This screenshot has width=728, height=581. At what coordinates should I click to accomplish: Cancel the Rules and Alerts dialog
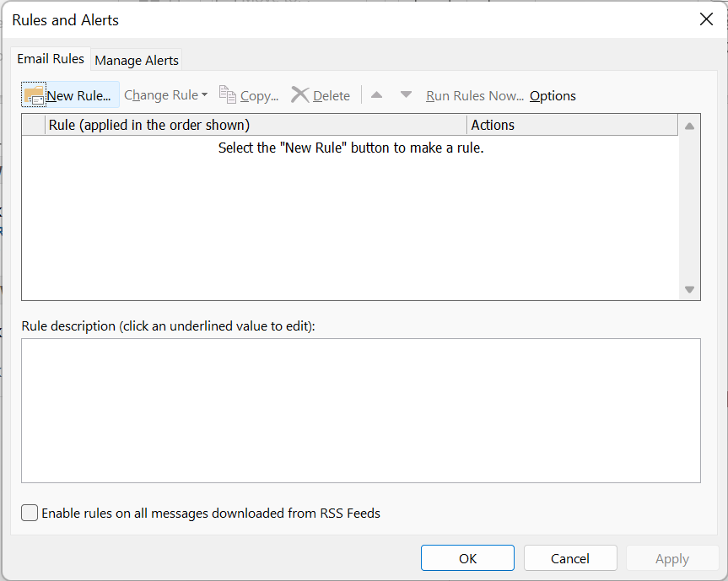570,558
